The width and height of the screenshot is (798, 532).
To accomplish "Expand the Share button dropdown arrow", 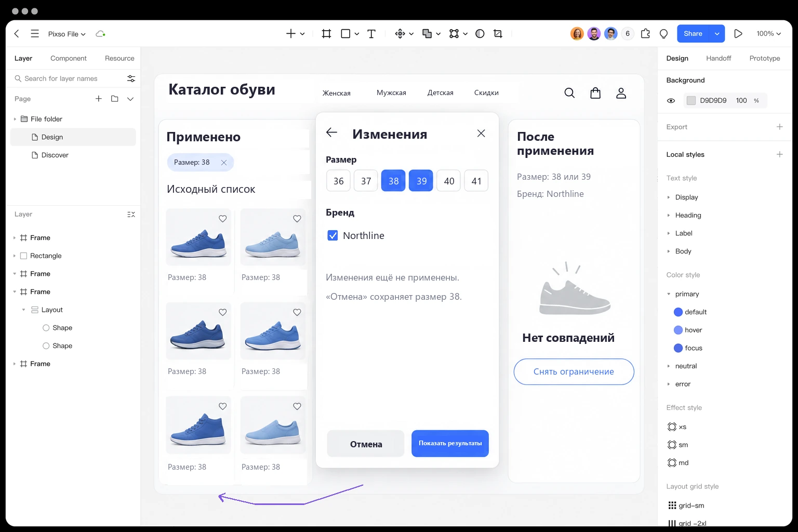I will click(x=717, y=34).
